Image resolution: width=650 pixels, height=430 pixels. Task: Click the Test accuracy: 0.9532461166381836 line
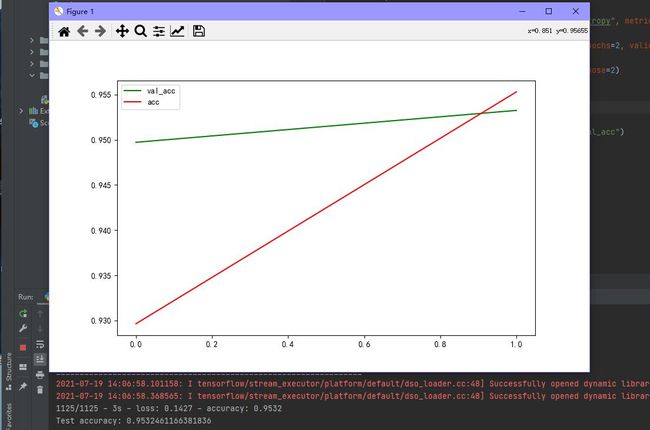click(x=133, y=421)
